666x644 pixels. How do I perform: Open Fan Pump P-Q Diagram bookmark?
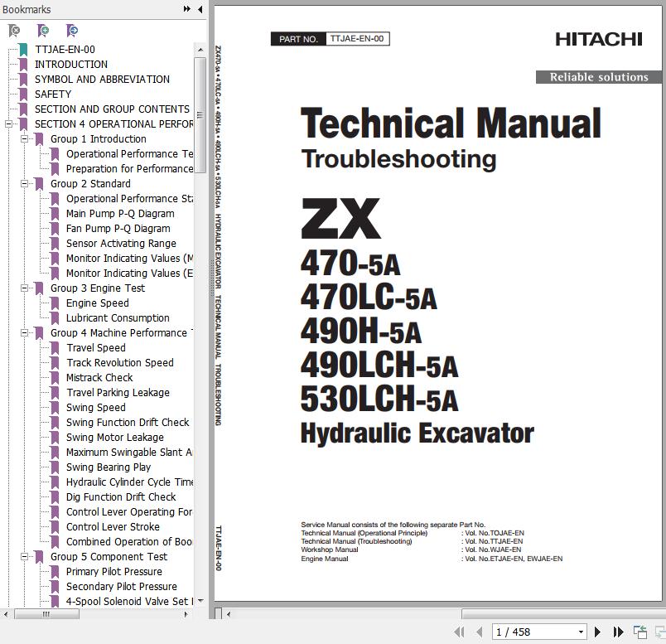(118, 228)
